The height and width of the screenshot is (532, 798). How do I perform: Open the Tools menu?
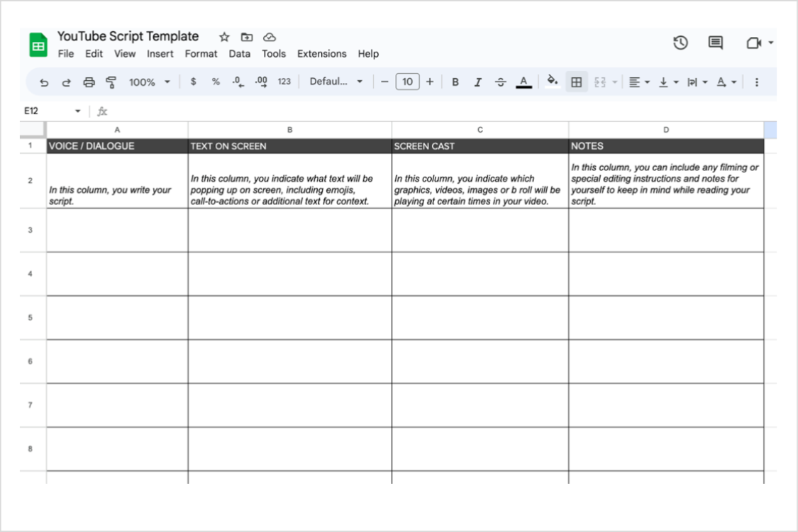tap(274, 54)
